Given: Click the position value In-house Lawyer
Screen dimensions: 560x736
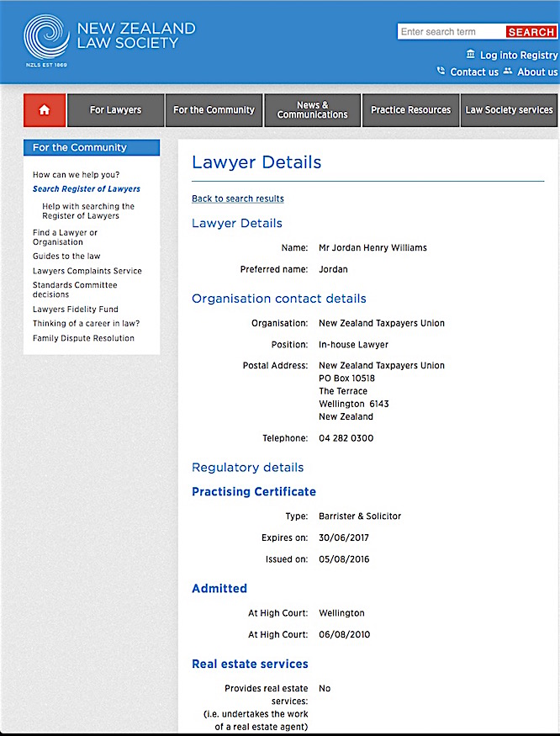Looking at the screenshot, I should tap(353, 345).
